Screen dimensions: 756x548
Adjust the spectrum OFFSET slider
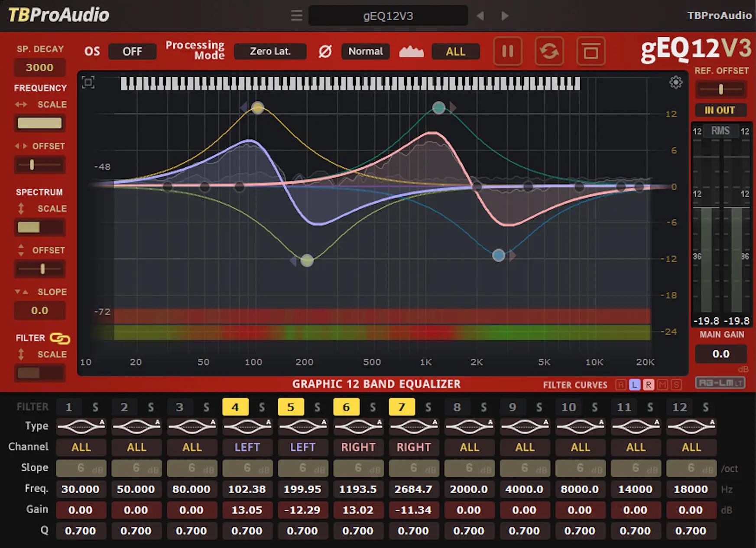(39, 269)
